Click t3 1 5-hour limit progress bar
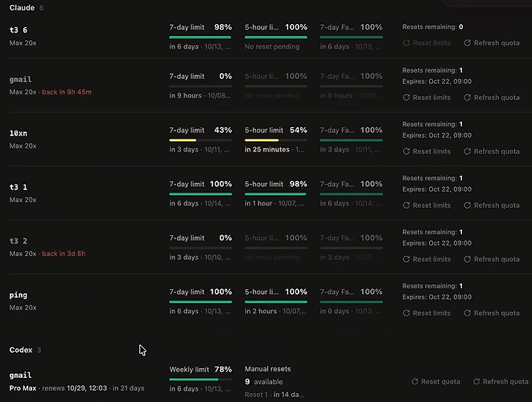This screenshot has height=402, width=532. pyautogui.click(x=276, y=194)
